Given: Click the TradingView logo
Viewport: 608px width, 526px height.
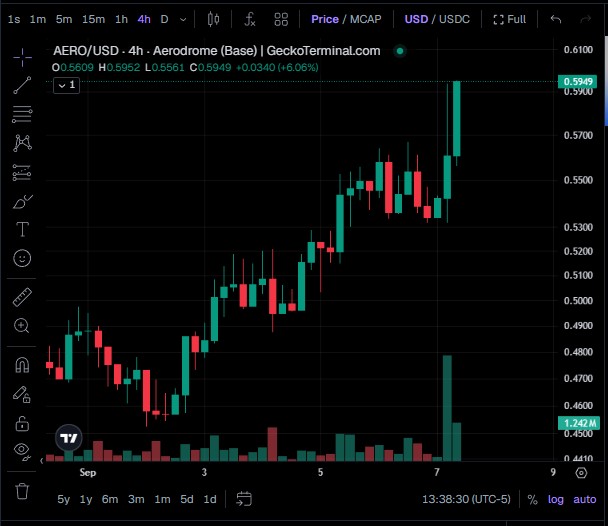Looking at the screenshot, I should click(x=69, y=438).
